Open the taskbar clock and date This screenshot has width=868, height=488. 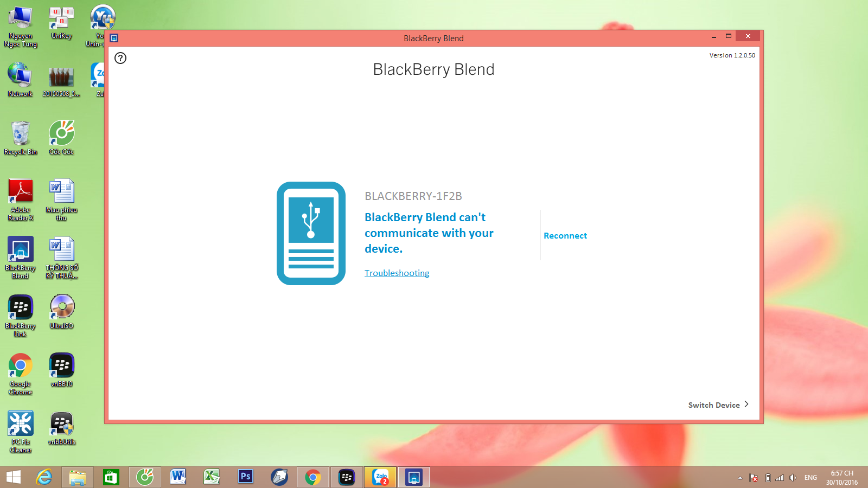[842, 478]
